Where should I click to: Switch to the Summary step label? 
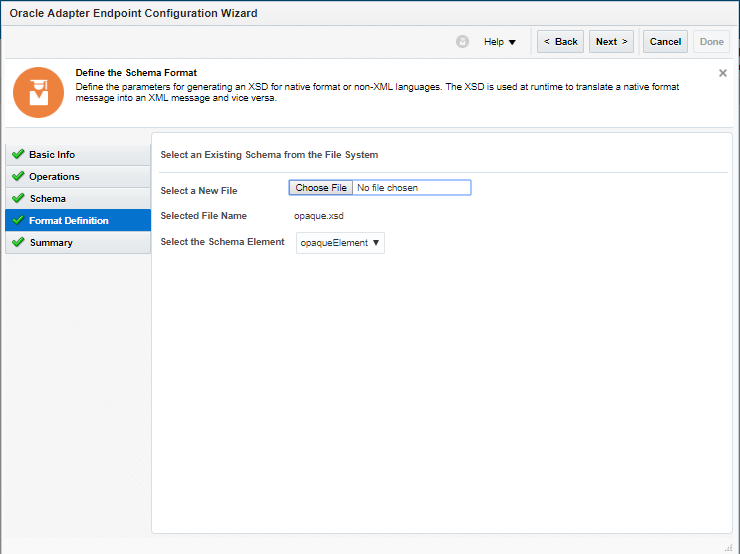coord(51,243)
